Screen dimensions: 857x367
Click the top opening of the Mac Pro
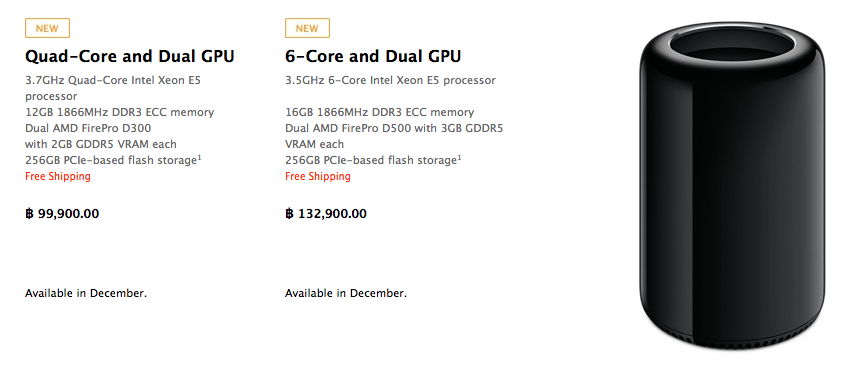[x=731, y=48]
